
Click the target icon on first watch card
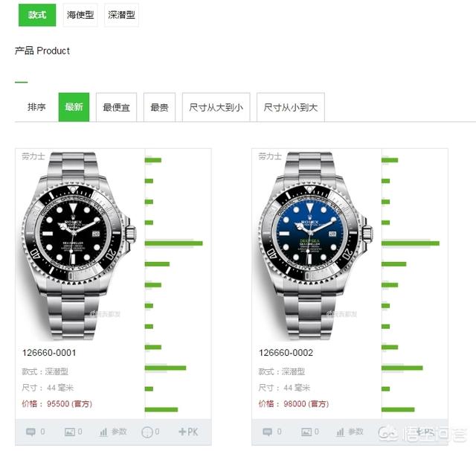click(x=147, y=432)
